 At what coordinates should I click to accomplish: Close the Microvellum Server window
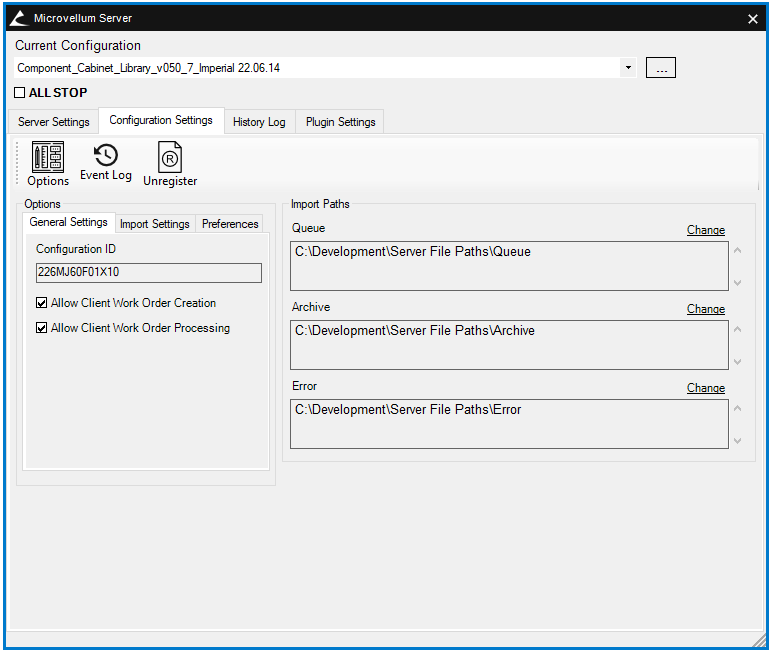coord(752,19)
